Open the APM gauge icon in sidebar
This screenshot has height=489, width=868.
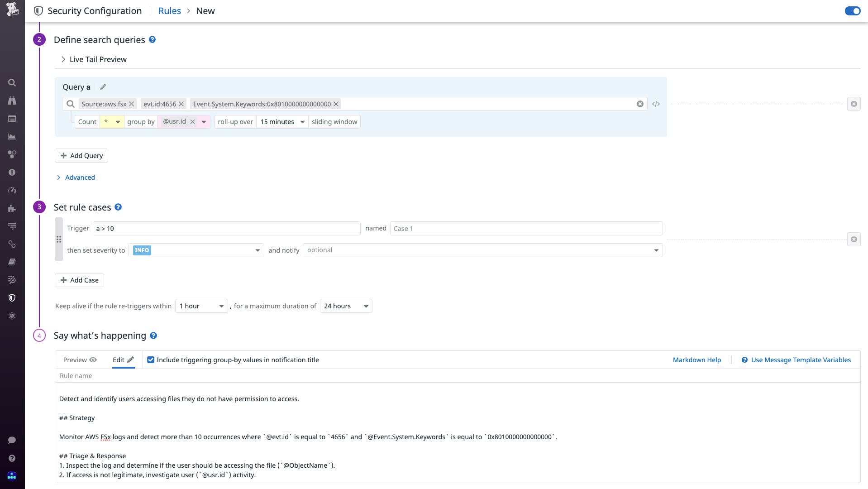coord(12,190)
